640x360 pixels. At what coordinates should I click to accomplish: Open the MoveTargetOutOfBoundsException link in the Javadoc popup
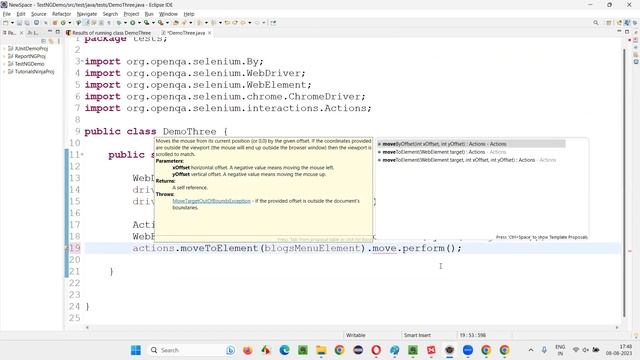(x=211, y=201)
